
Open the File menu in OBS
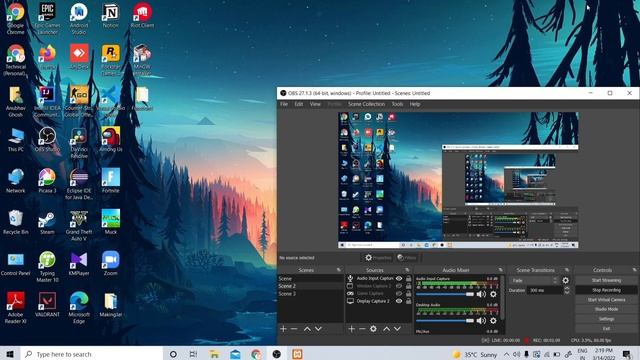(x=284, y=104)
